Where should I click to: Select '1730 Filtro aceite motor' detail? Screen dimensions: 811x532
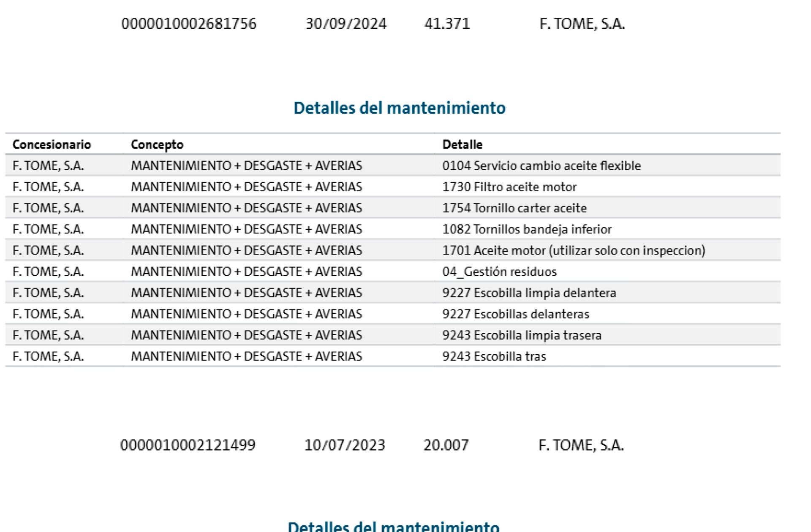coord(509,187)
